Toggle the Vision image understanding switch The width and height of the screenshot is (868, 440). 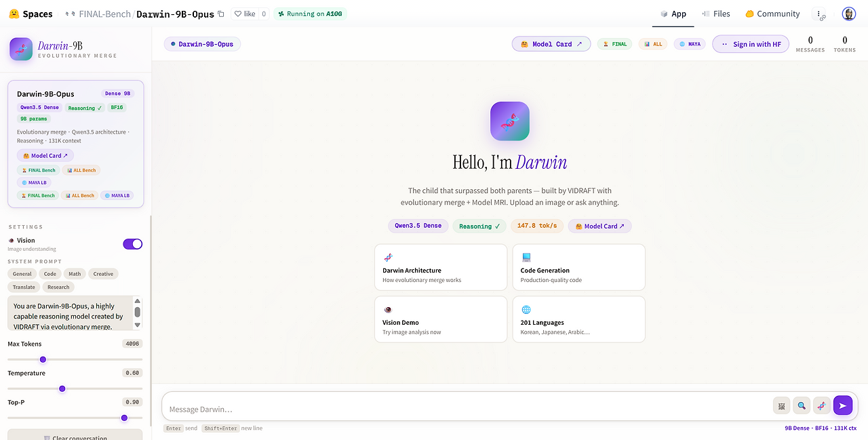[132, 244]
